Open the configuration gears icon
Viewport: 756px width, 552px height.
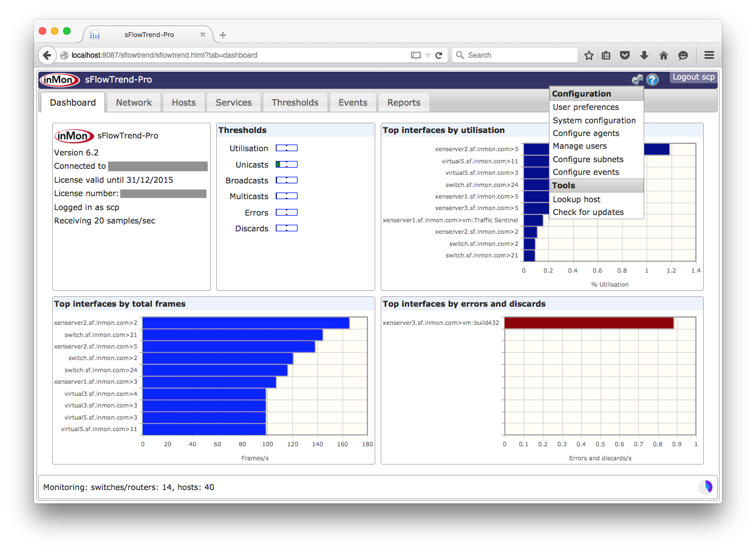(637, 80)
